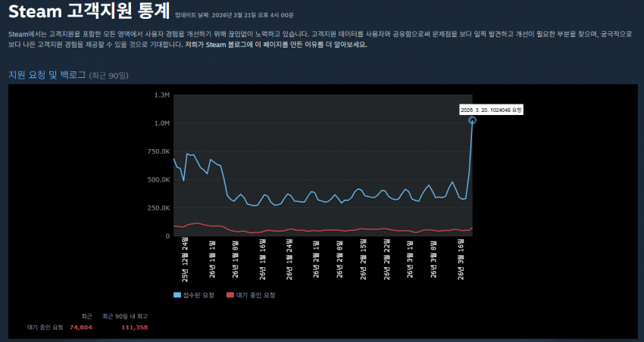The width and height of the screenshot is (644, 342).
Task: Click the 26년 1월 24일 x-axis date label
Action: coord(290,260)
